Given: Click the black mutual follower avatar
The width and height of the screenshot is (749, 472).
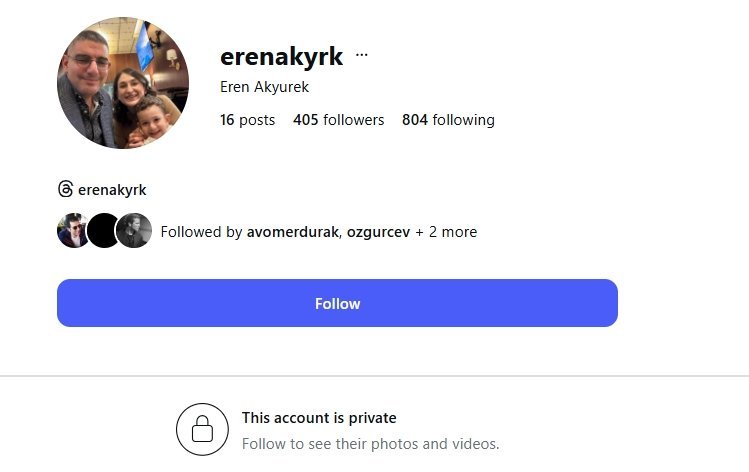Looking at the screenshot, I should [x=103, y=230].
